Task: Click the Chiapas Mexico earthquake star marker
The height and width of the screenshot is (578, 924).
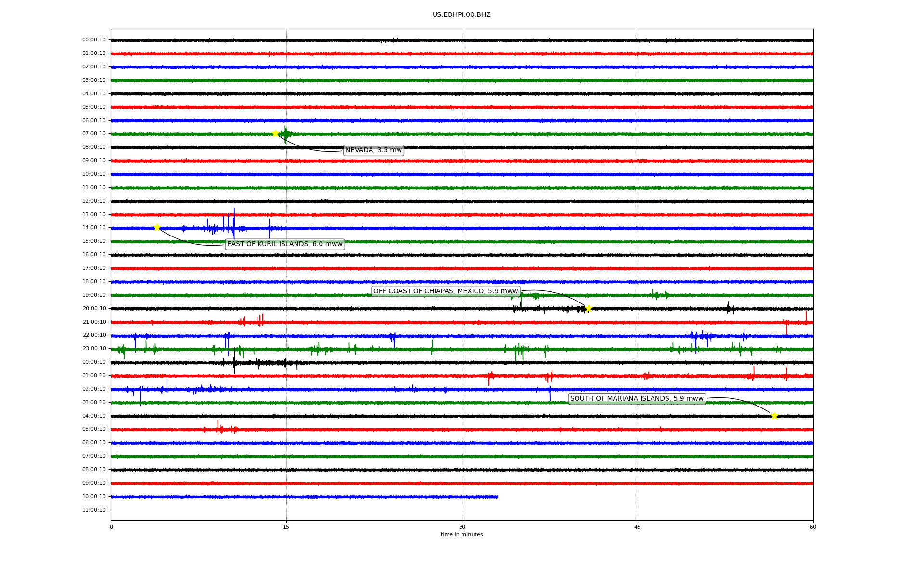Action: (588, 308)
